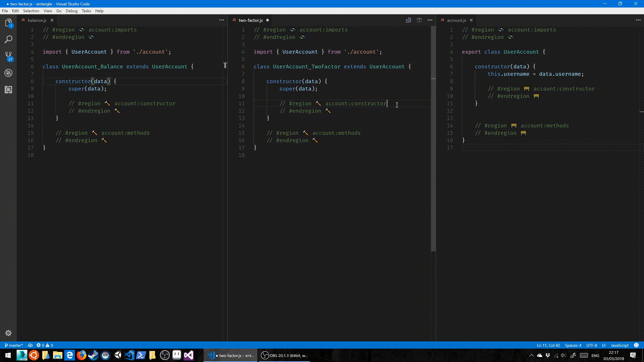The height and width of the screenshot is (362, 644).
Task: Switch to the account.js tab
Action: click(x=456, y=20)
